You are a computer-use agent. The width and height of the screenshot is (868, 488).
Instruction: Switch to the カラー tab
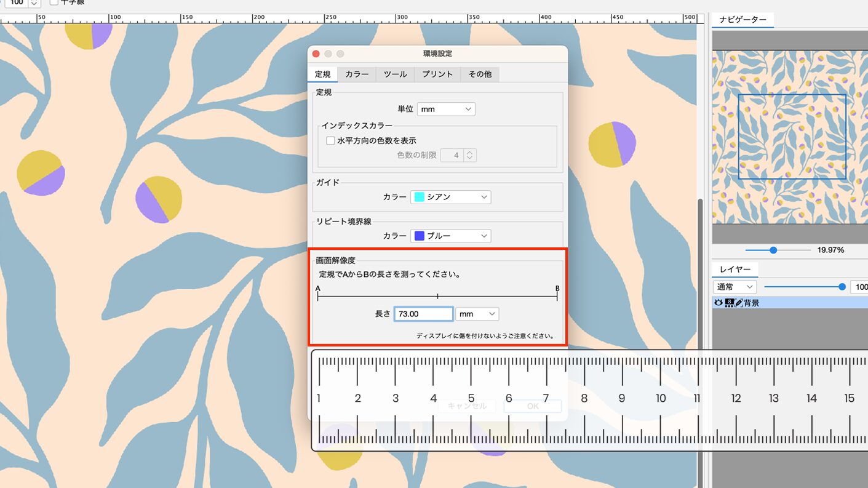357,74
